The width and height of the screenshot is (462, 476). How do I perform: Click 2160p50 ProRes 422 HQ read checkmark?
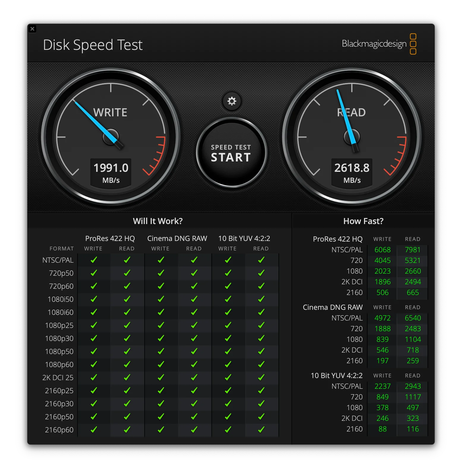coord(127,417)
